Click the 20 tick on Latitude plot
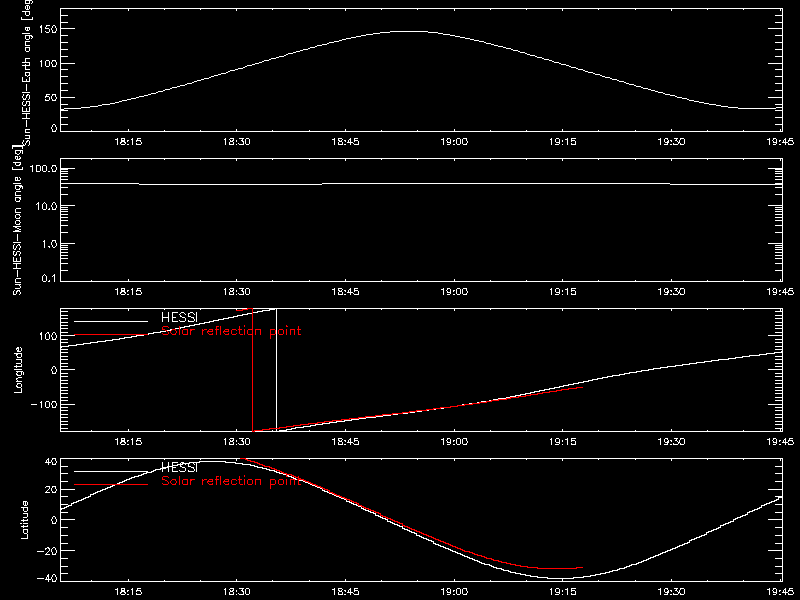The image size is (800, 600). 51,490
